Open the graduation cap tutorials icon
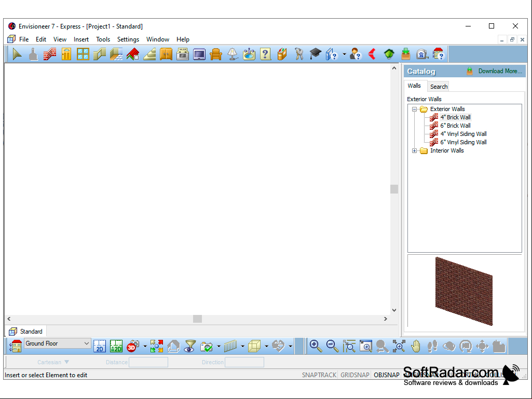Viewport: 532px width, 399px height. coord(316,54)
